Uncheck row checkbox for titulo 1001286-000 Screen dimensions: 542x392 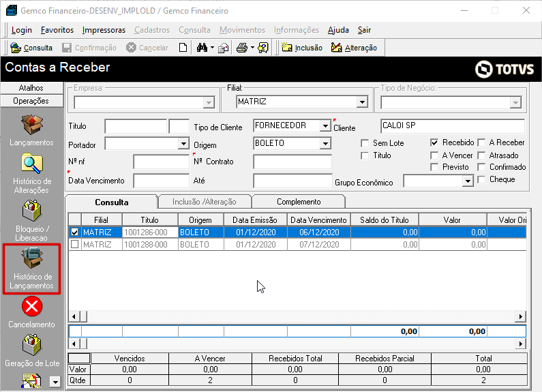click(75, 232)
